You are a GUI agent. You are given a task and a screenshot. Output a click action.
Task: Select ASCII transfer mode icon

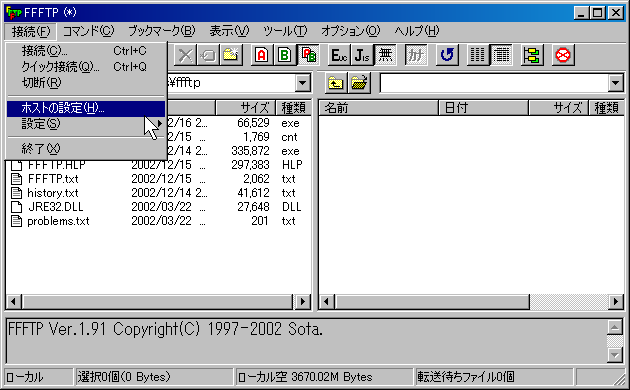[x=262, y=55]
